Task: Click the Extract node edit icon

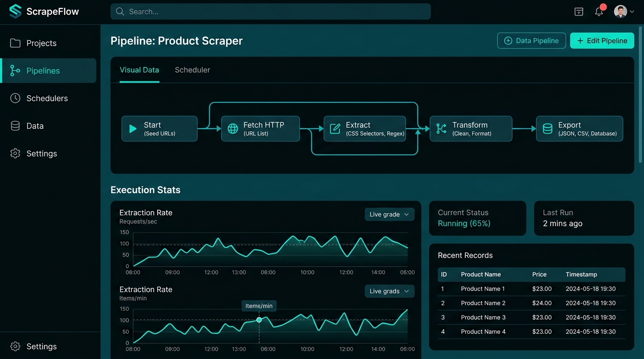Action: (x=335, y=129)
